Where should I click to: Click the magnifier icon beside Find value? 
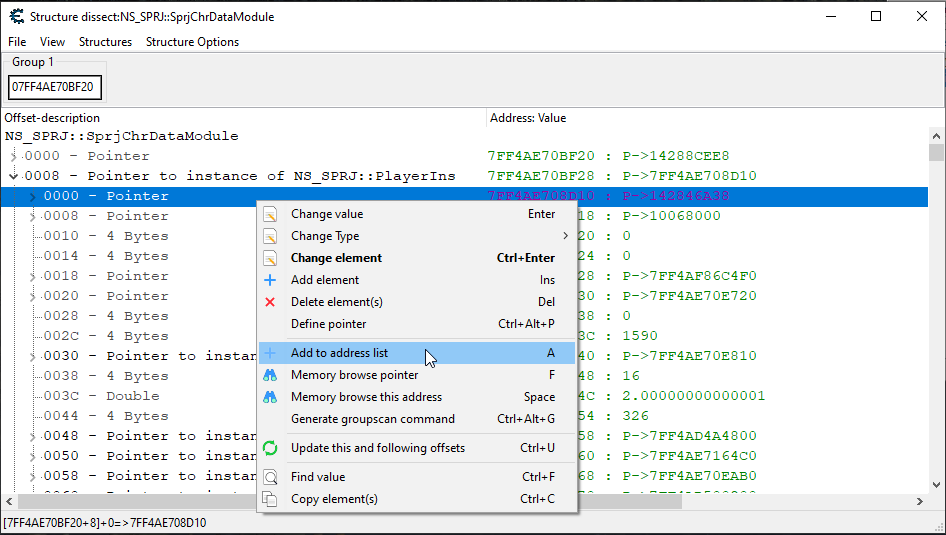[x=269, y=478]
